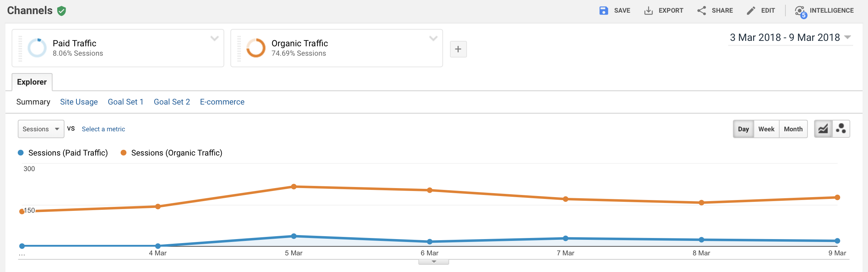868x272 pixels.
Task: Switch chart granularity to Month
Action: tap(793, 128)
